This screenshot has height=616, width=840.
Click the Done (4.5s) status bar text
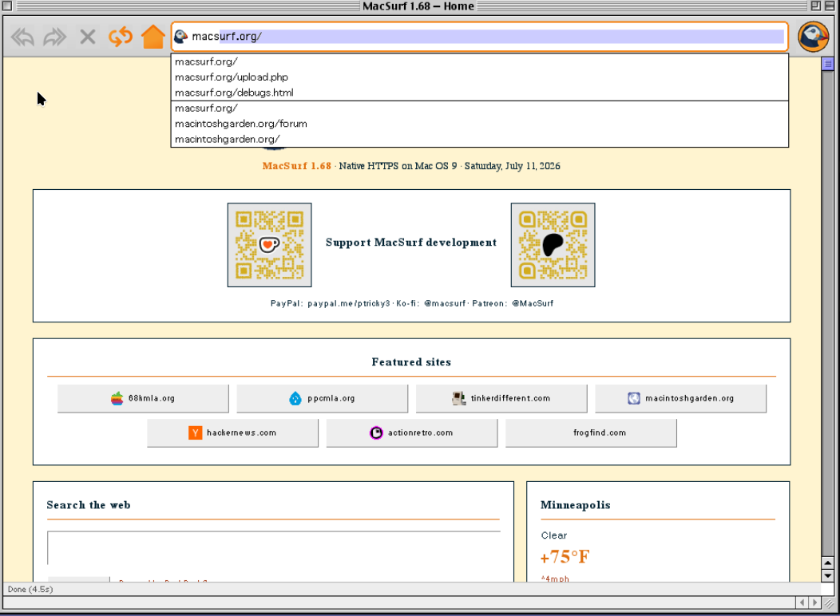pyautogui.click(x=30, y=589)
